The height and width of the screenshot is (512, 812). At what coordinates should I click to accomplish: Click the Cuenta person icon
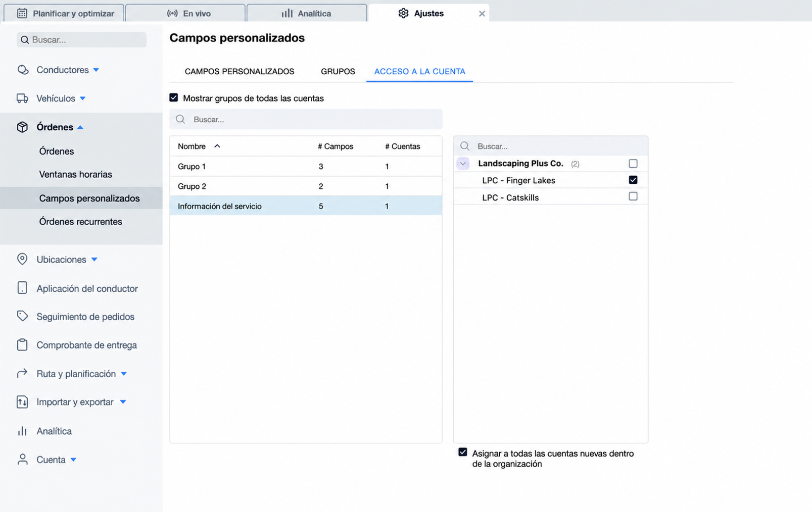22,459
